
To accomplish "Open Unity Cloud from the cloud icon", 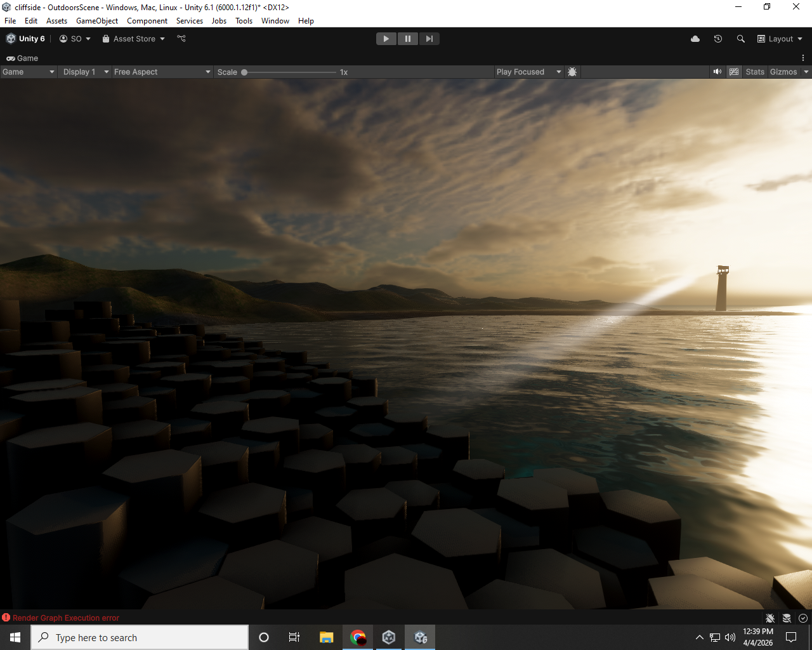I will point(695,39).
